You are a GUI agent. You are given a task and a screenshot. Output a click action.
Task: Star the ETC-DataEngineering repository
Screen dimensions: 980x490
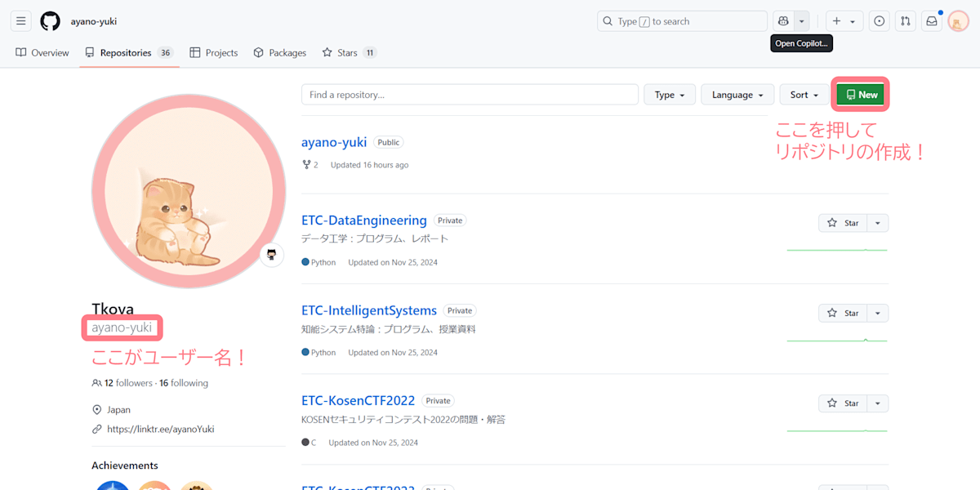(843, 223)
